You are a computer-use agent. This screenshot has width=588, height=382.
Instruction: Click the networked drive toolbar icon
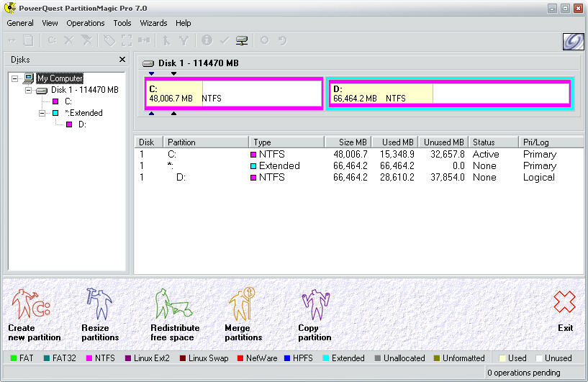pos(242,40)
